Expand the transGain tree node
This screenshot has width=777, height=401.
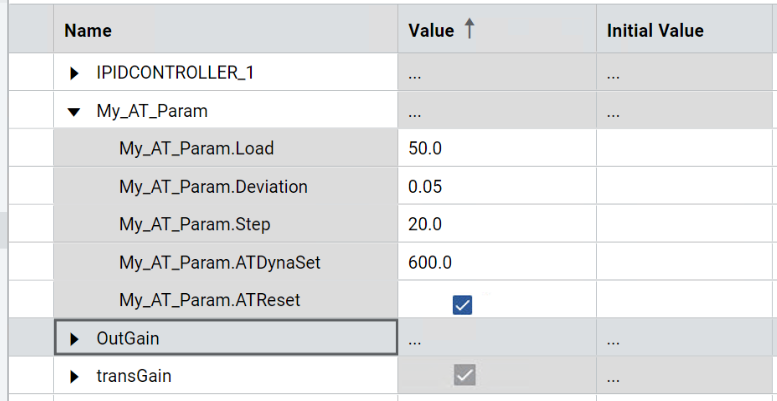(74, 377)
